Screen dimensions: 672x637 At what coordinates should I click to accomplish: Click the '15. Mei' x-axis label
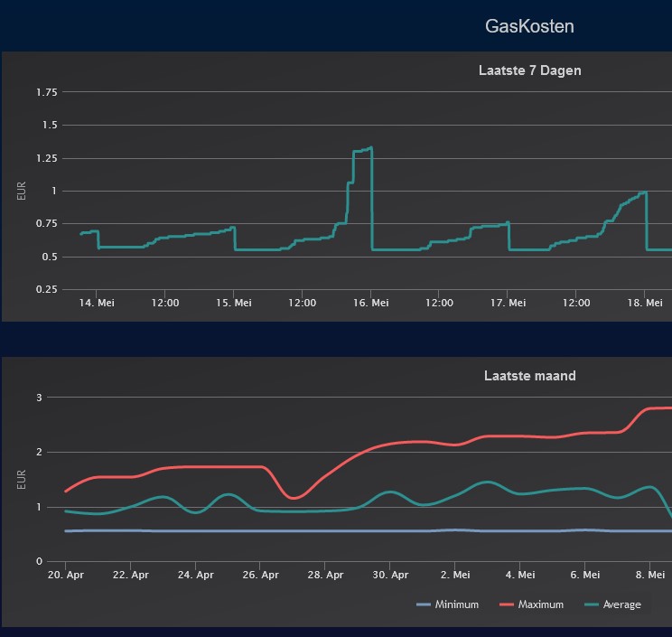(234, 303)
